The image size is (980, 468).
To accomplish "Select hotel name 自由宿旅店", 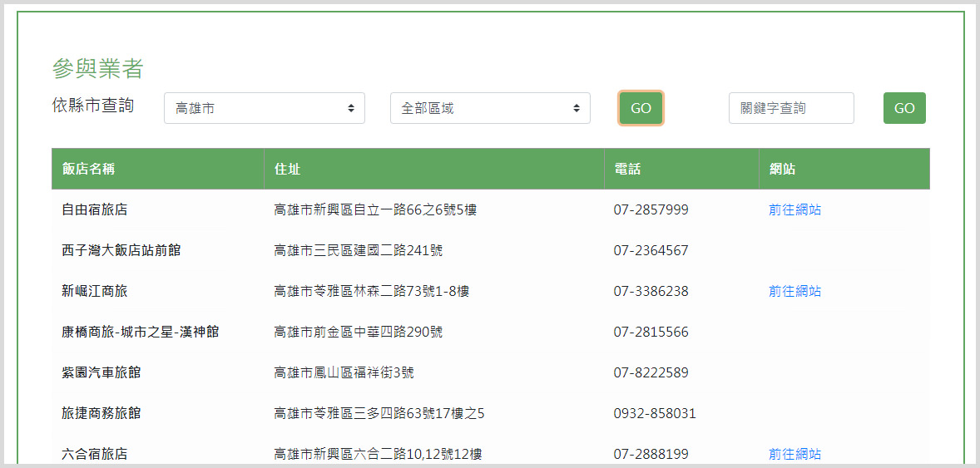I will coord(95,210).
